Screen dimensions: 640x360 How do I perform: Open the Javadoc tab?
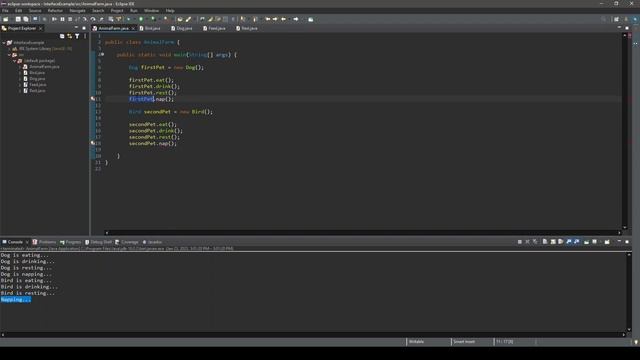click(x=152, y=242)
